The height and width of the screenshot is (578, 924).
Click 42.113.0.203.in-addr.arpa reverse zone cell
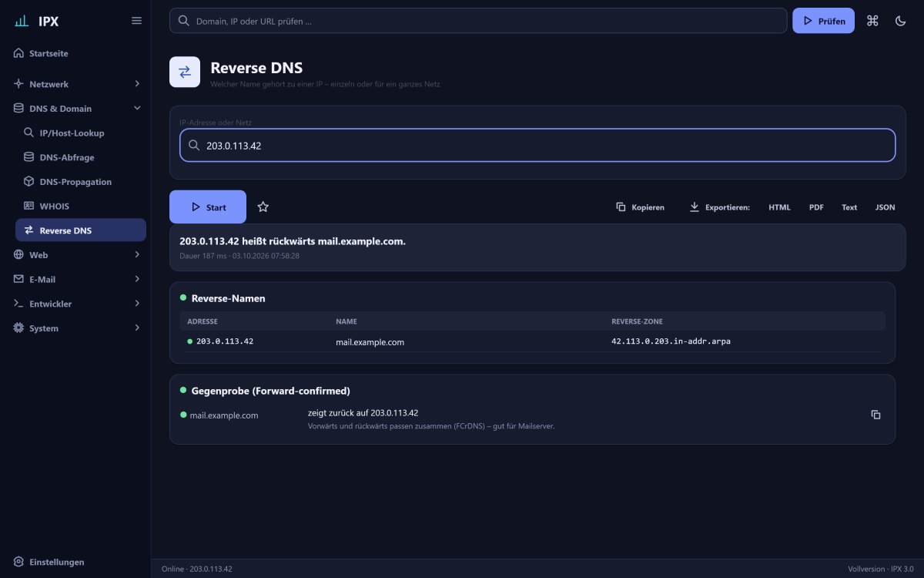coord(671,341)
